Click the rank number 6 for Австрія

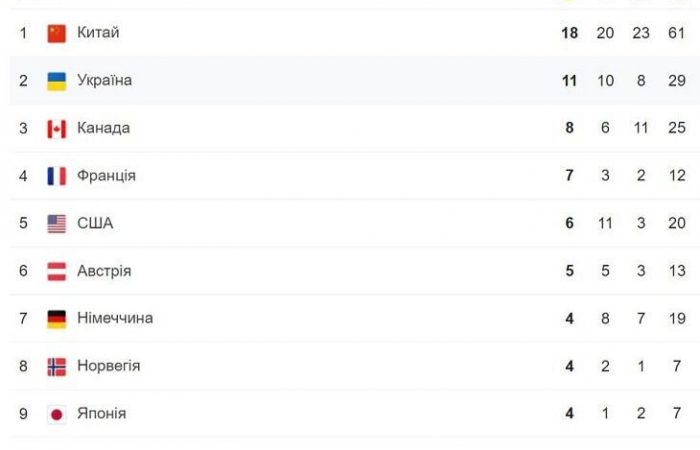[x=23, y=271]
